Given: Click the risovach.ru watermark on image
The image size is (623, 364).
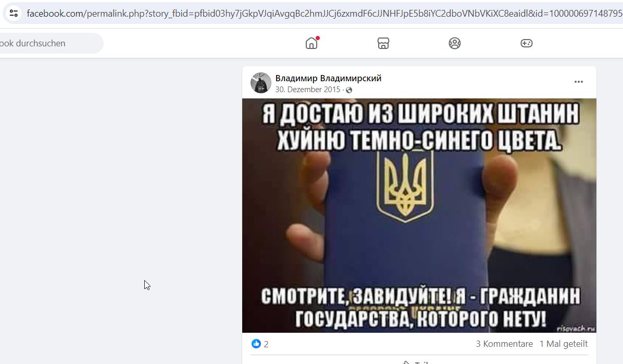Looking at the screenshot, I should [x=576, y=328].
